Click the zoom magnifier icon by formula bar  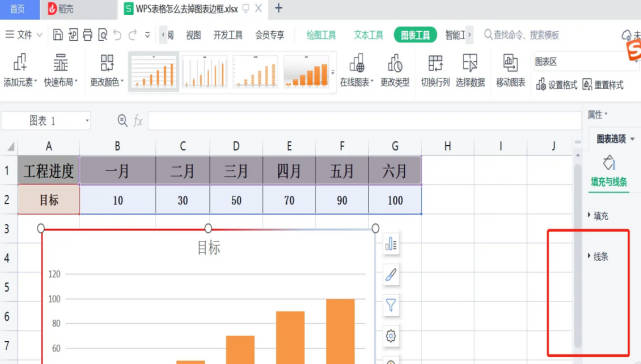[x=122, y=120]
